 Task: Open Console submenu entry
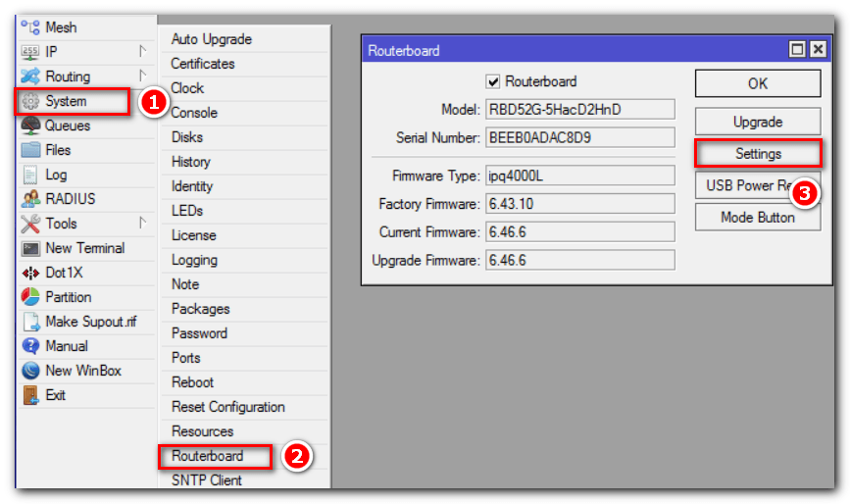(x=245, y=113)
